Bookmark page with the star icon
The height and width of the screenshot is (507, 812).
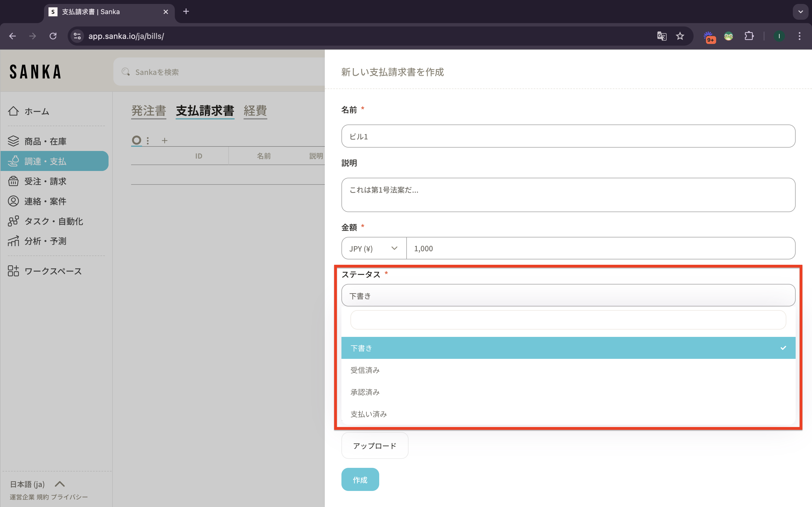[x=680, y=36]
